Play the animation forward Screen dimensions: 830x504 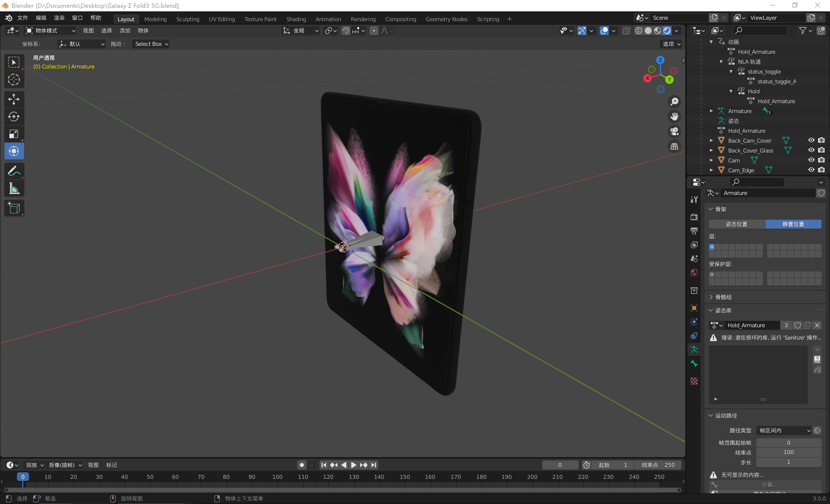click(354, 465)
